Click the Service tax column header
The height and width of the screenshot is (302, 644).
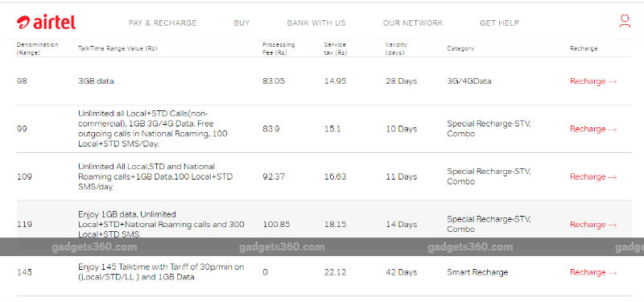coord(335,48)
